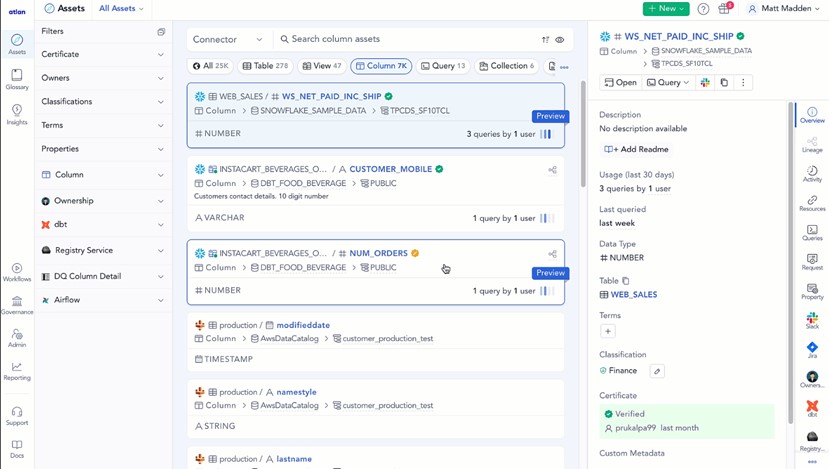This screenshot has height=469, width=829.
Task: Open the All Assets dropdown
Action: click(x=121, y=8)
